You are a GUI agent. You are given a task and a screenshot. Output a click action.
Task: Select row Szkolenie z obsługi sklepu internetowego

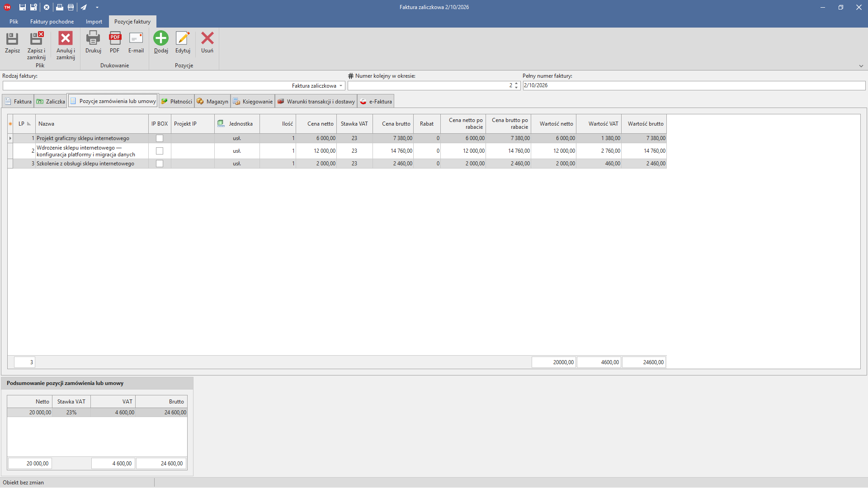tap(337, 164)
